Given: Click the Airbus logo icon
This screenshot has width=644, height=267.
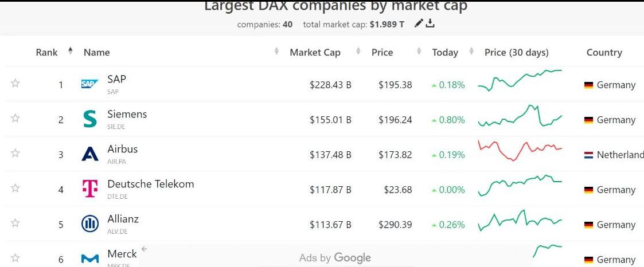Looking at the screenshot, I should [90, 154].
